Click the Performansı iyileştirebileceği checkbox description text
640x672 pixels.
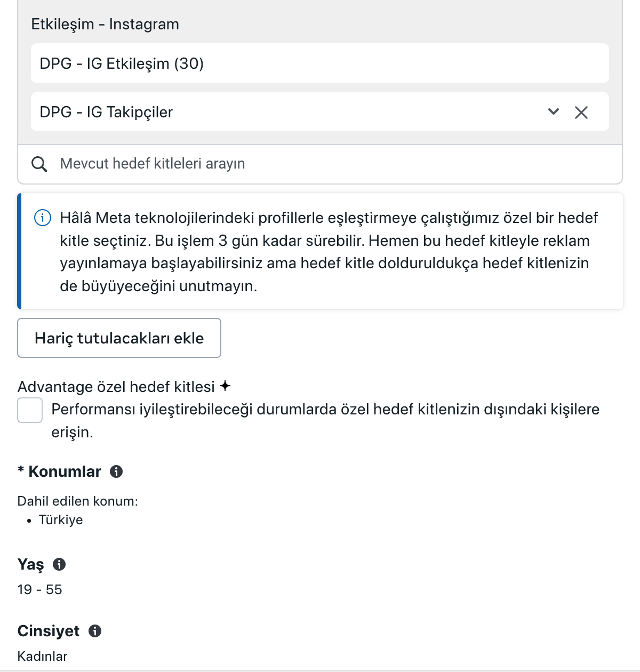pos(325,421)
